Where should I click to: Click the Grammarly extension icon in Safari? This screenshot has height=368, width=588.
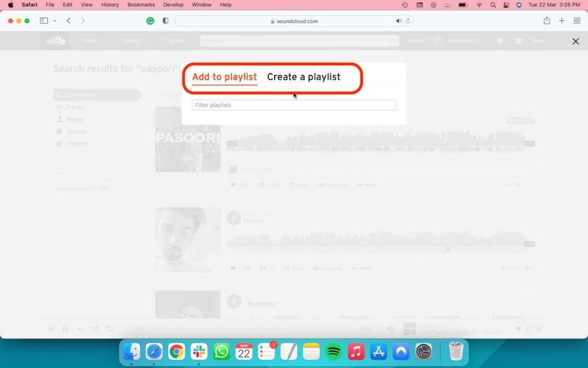(149, 21)
